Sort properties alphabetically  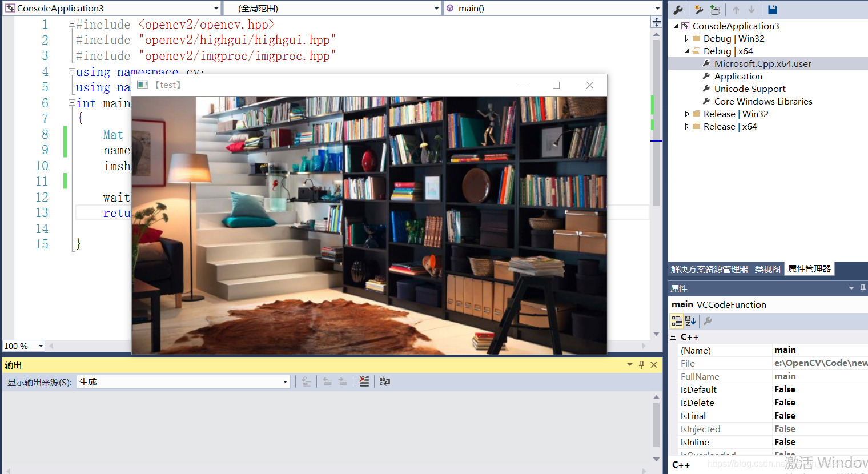pos(689,320)
